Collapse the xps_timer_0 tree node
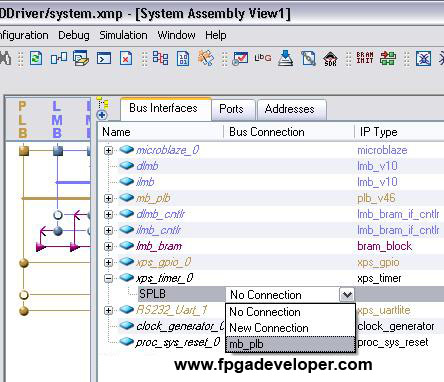 [108, 278]
